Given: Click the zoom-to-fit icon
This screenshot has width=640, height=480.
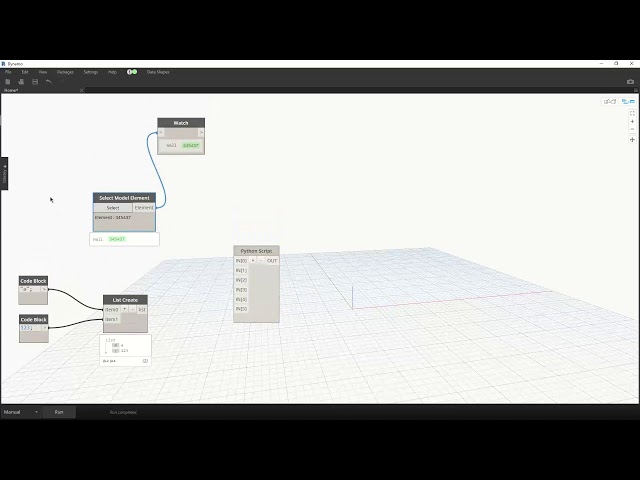Looking at the screenshot, I should [x=632, y=113].
